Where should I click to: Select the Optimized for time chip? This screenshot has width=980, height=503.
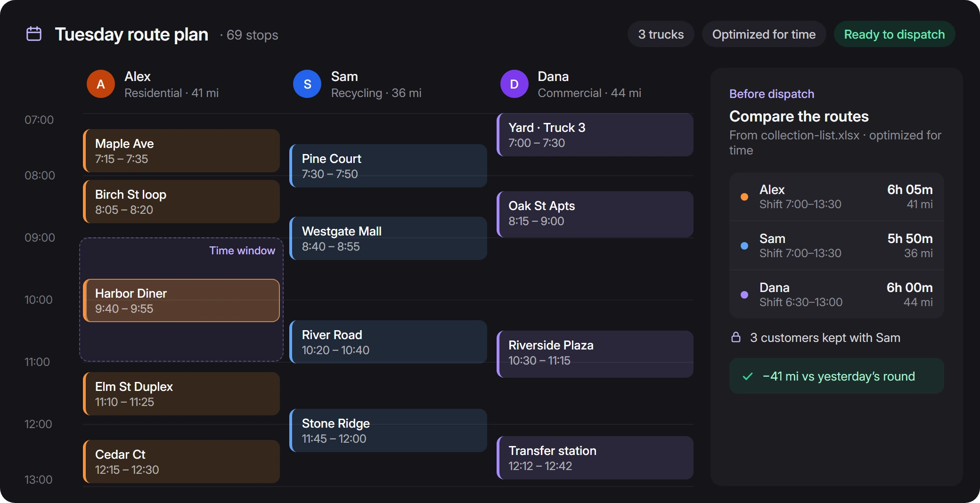coord(764,34)
